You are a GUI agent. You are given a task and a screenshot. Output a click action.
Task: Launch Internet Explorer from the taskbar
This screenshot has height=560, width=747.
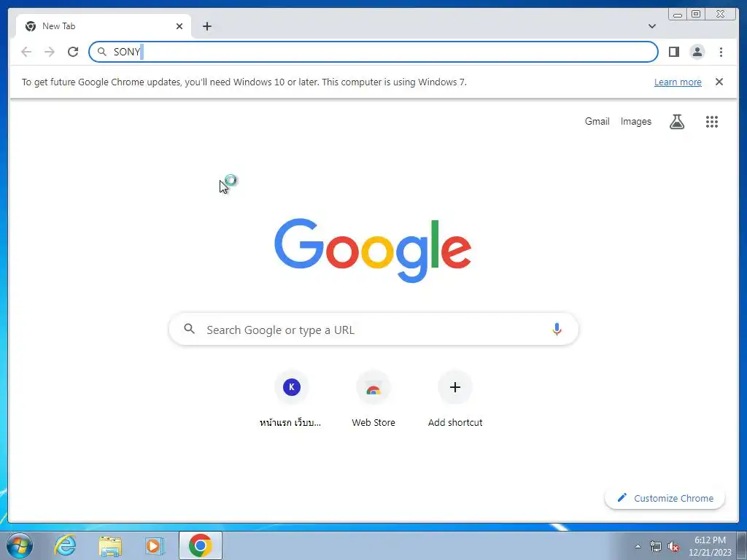click(x=65, y=545)
